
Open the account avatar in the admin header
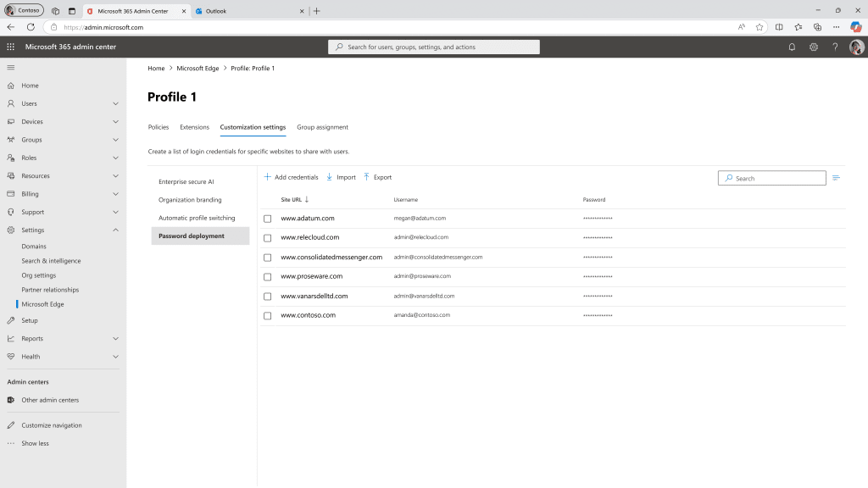(856, 47)
